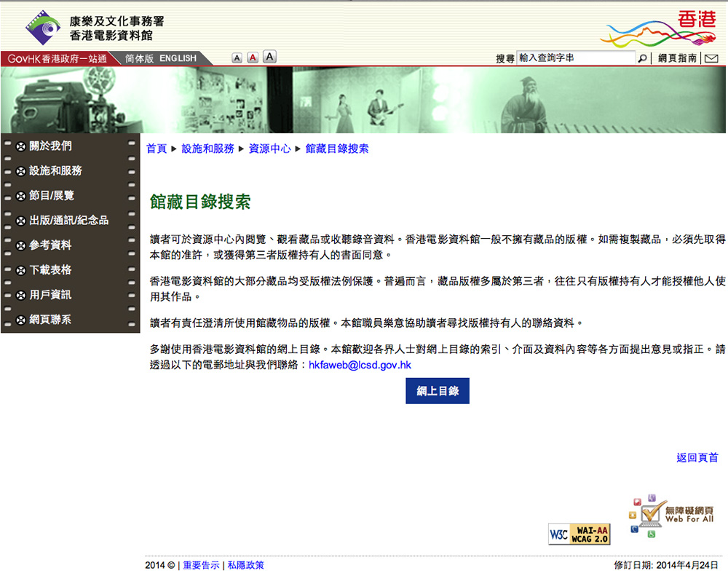
Task: Select the largest font size icon
Action: [x=269, y=57]
